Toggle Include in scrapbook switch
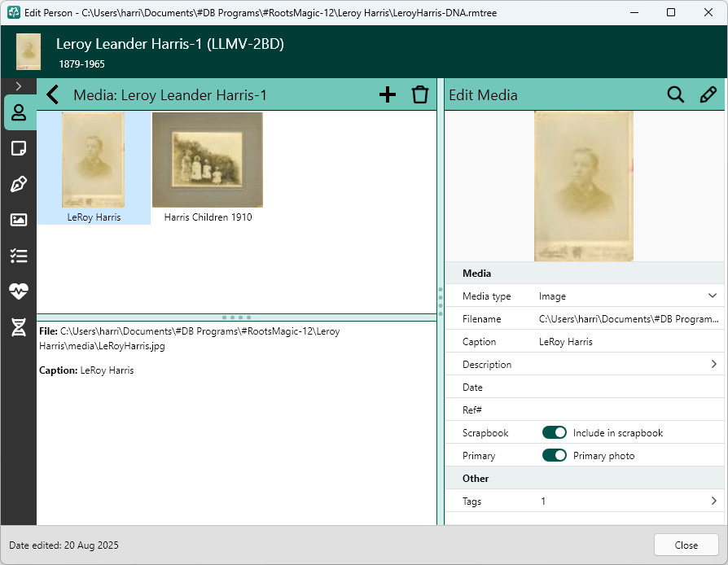The image size is (728, 565). pos(555,432)
